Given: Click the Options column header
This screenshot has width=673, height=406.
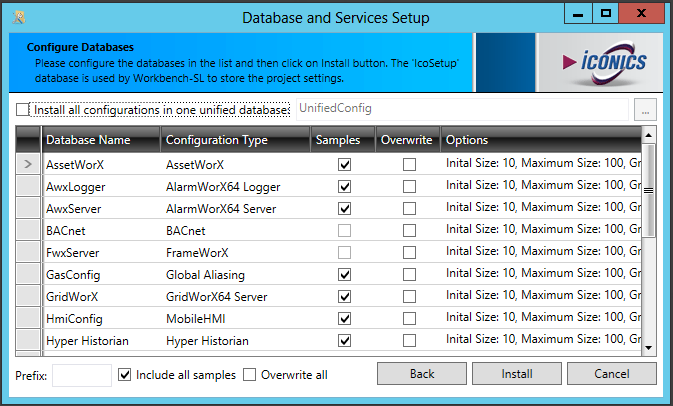Looking at the screenshot, I should 538,140.
